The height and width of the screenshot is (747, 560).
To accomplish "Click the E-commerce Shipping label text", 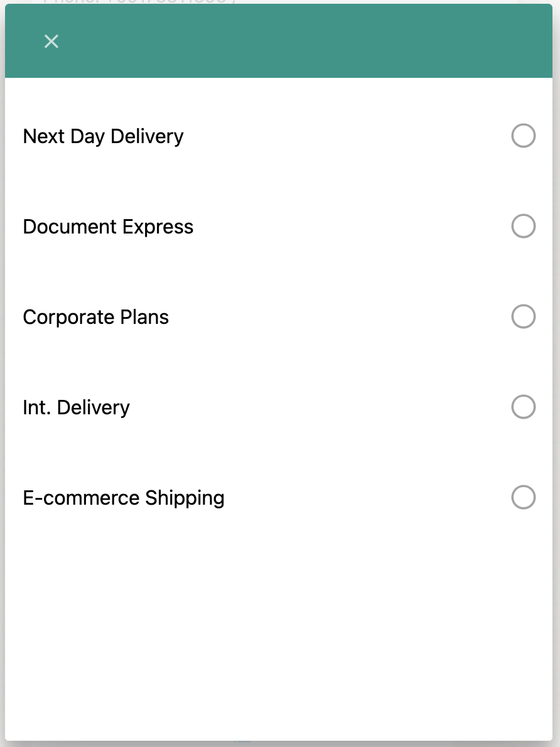I will (123, 498).
